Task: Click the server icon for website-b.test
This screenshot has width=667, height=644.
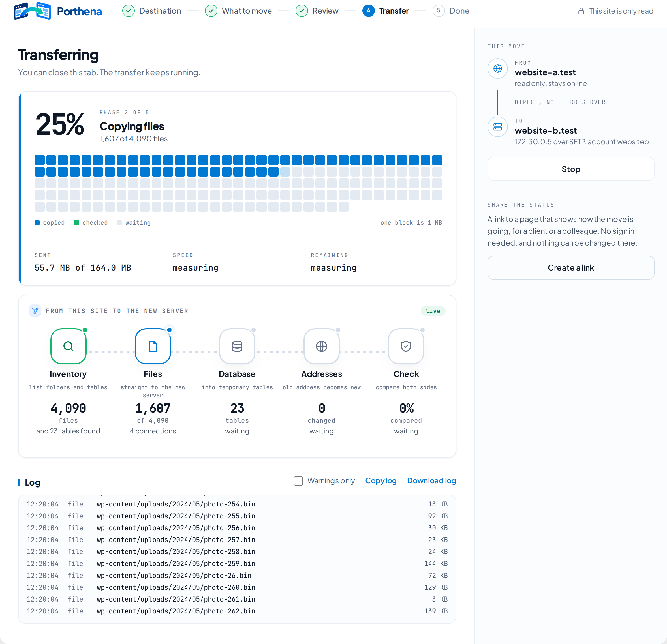Action: click(497, 126)
